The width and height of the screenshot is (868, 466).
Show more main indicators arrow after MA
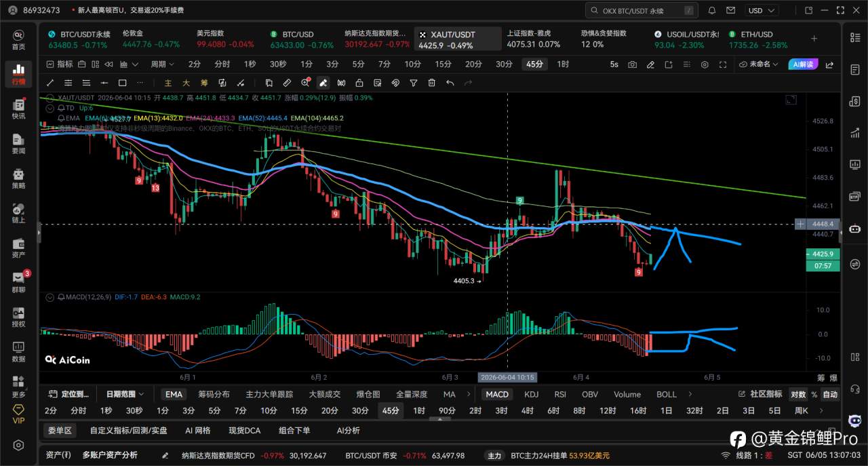pos(469,394)
